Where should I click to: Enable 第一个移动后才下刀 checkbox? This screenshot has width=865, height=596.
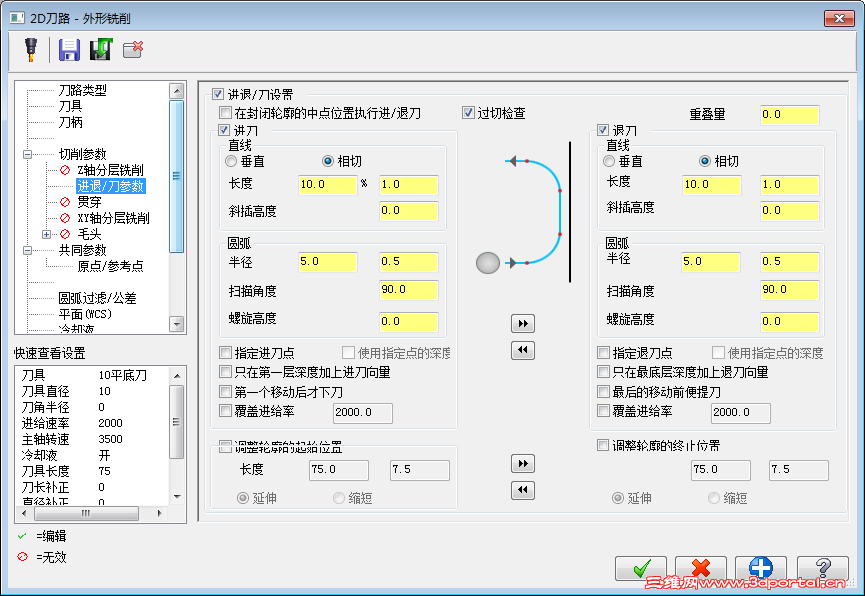(225, 392)
